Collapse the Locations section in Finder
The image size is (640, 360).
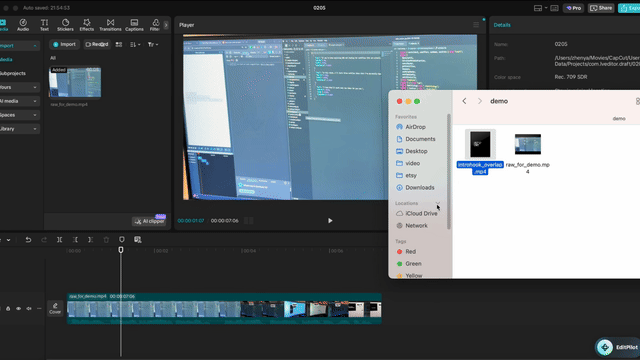438,203
